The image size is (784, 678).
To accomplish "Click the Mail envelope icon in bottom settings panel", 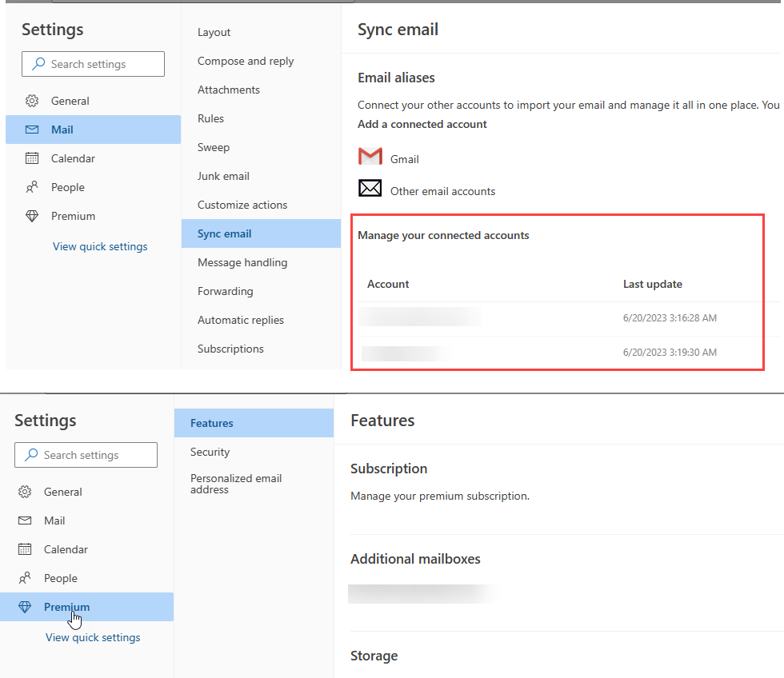I will tap(25, 520).
